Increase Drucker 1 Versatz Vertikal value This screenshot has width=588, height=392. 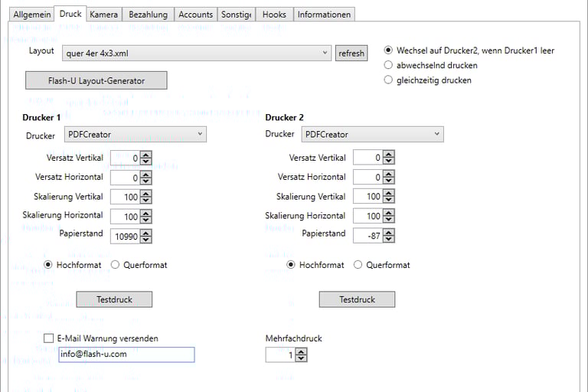[146, 154]
